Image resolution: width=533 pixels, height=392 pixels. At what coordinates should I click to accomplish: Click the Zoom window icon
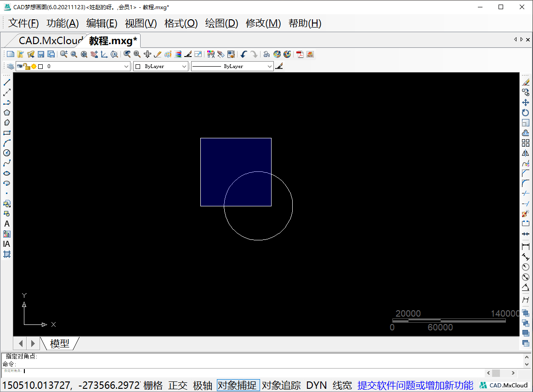74,54
